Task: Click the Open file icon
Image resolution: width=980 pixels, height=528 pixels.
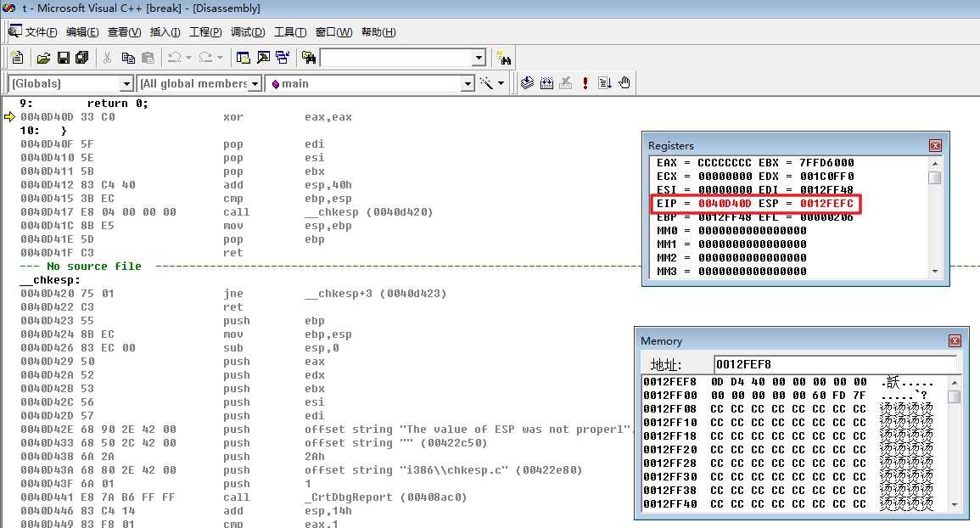Action: (43, 59)
